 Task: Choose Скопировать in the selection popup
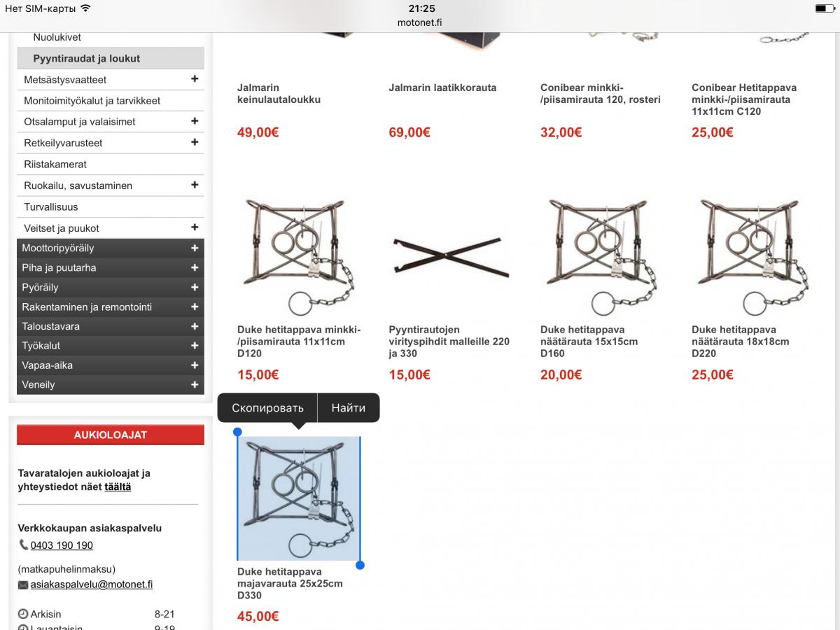pyautogui.click(x=267, y=408)
